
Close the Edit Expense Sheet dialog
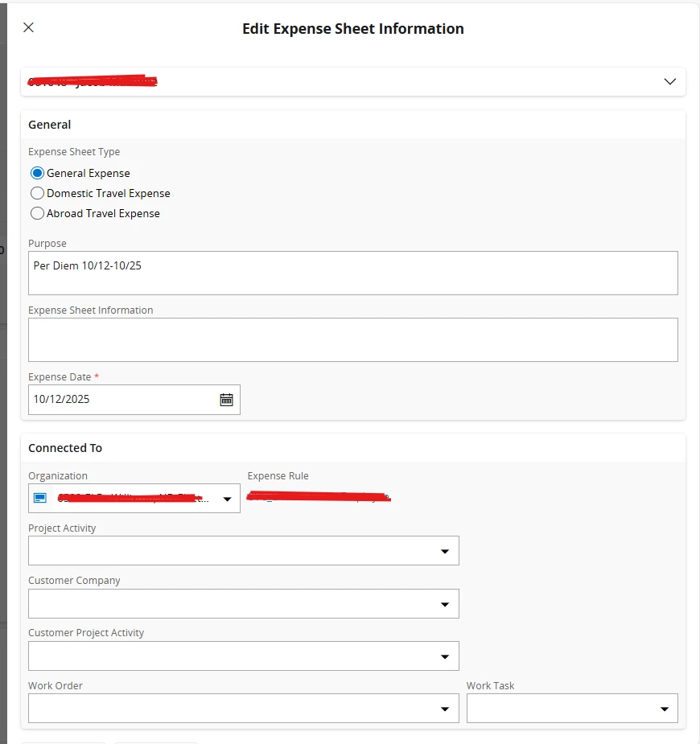coord(28,28)
